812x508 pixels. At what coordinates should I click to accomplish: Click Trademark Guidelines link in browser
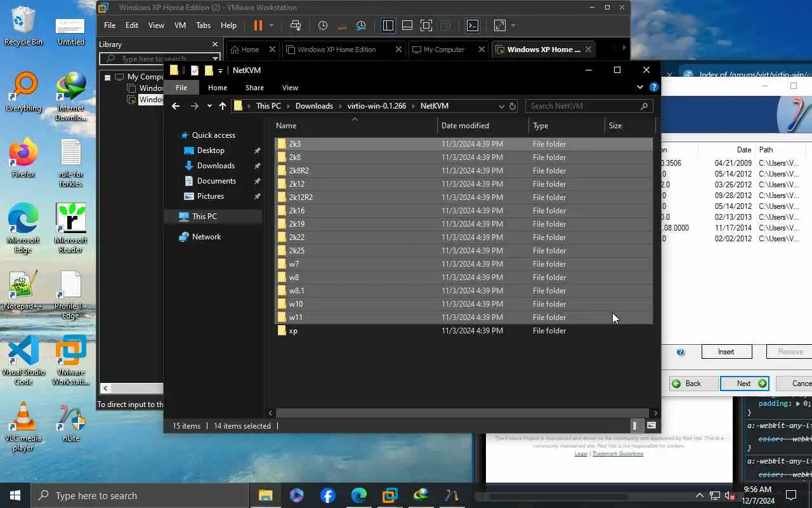[x=618, y=453]
